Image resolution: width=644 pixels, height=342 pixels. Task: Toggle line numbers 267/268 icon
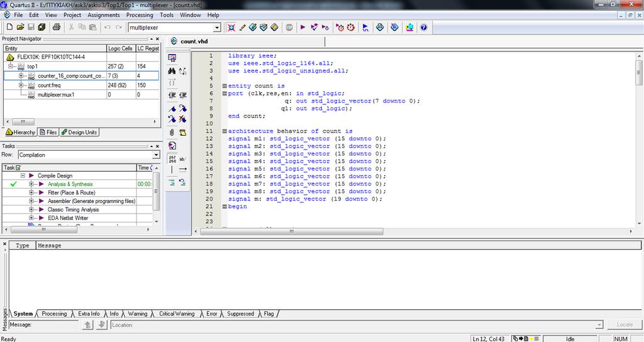172,159
